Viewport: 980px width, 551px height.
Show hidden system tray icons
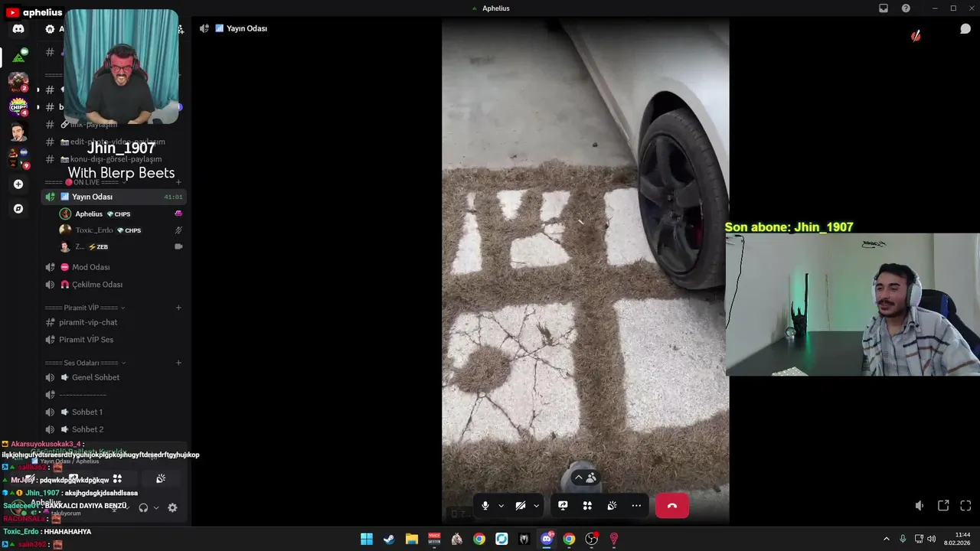point(887,539)
